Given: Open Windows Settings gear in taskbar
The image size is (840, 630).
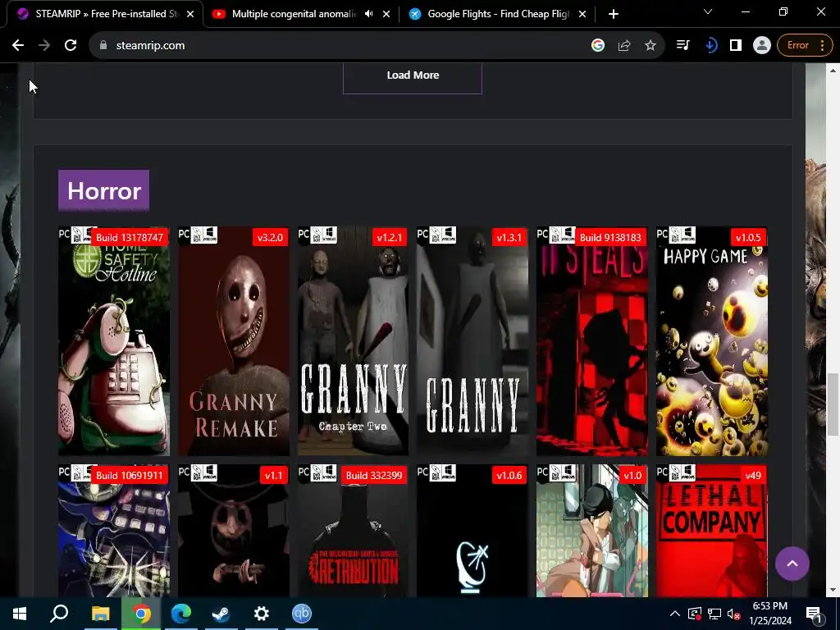Looking at the screenshot, I should 262,614.
